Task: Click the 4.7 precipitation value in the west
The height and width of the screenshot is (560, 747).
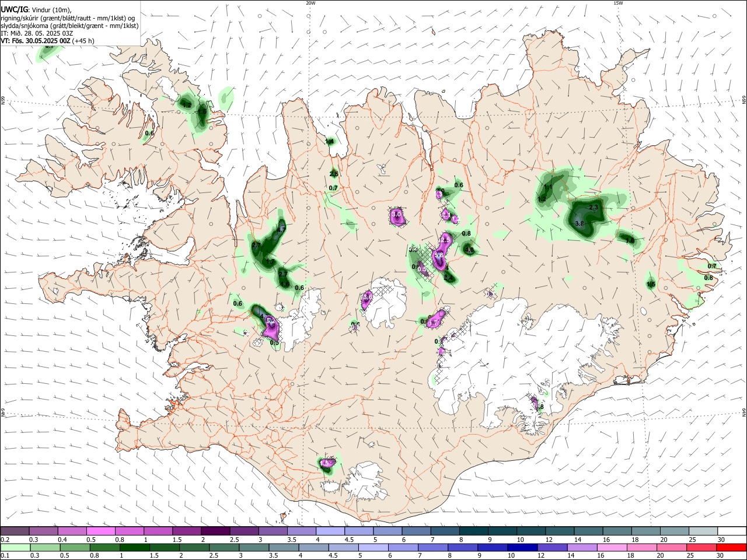Action: 281,230
